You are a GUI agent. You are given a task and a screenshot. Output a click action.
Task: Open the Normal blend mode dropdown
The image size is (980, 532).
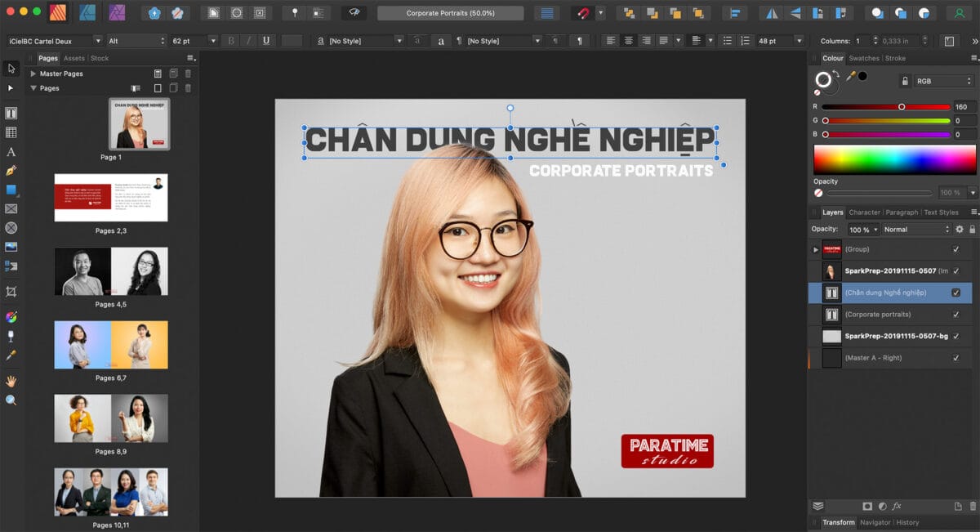pos(916,230)
